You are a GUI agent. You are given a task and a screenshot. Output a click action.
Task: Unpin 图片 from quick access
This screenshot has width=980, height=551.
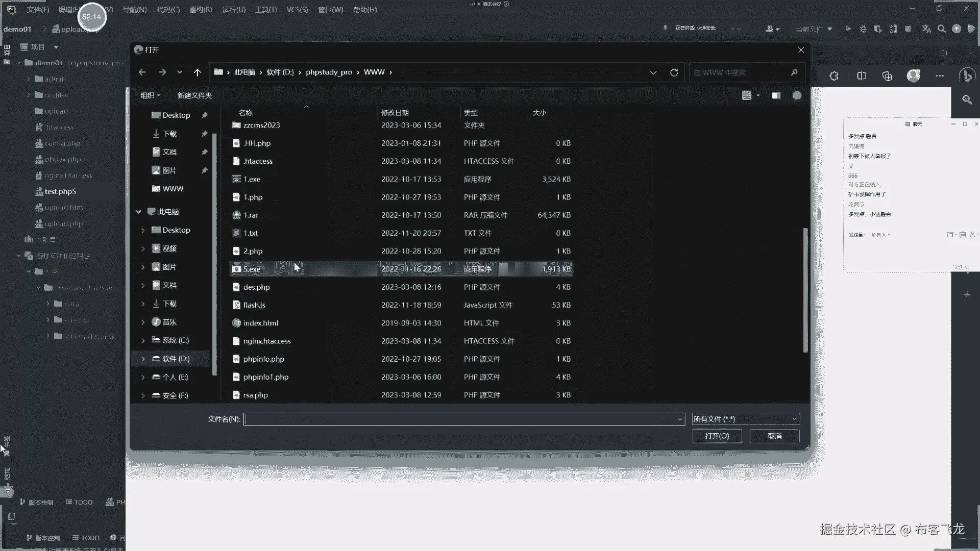click(x=204, y=170)
